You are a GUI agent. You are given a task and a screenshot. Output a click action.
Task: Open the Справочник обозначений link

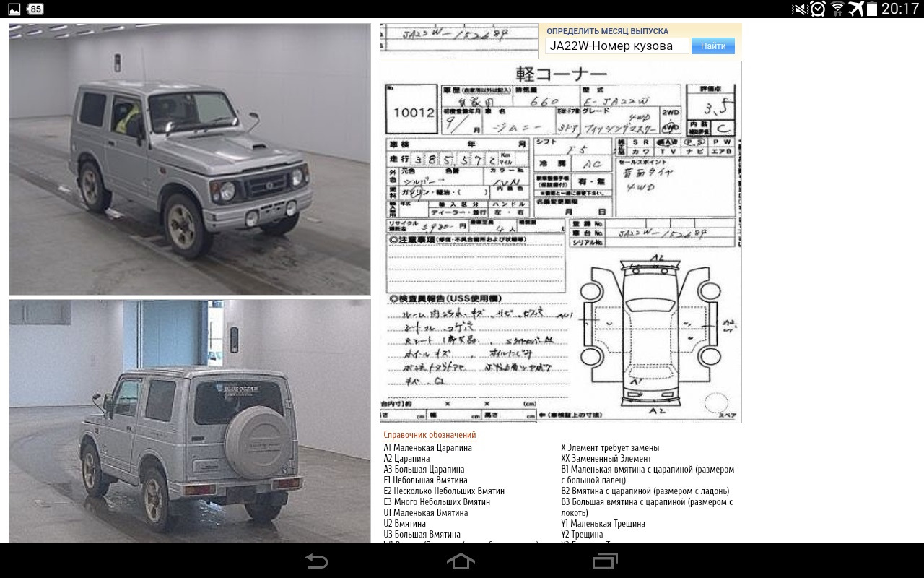click(430, 435)
